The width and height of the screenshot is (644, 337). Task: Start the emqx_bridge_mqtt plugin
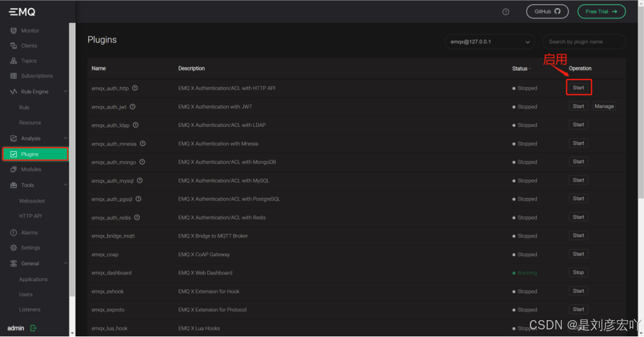tap(578, 236)
